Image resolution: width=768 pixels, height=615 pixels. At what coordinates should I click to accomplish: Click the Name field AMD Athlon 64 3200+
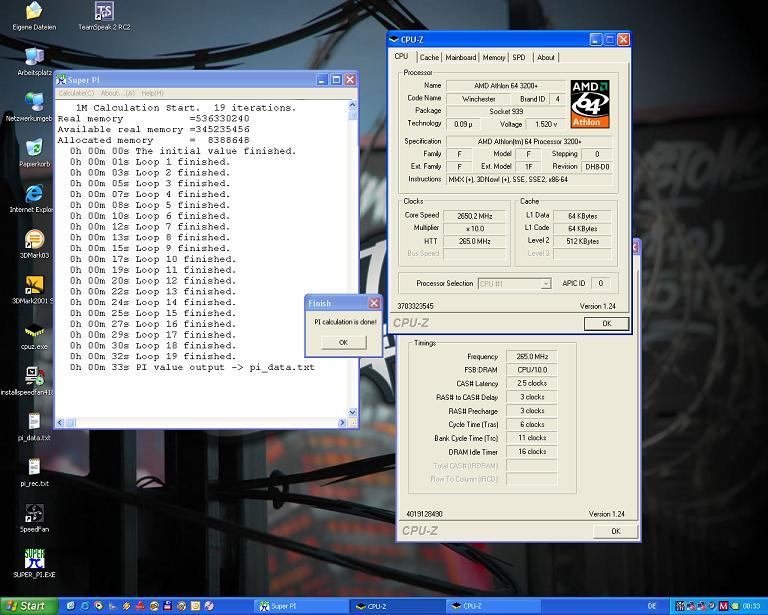click(505, 86)
